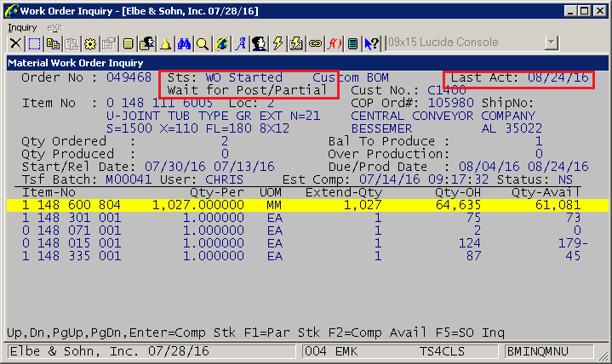Click the X cancel icon in toolbar
The width and height of the screenshot is (612, 364).
click(x=15, y=43)
